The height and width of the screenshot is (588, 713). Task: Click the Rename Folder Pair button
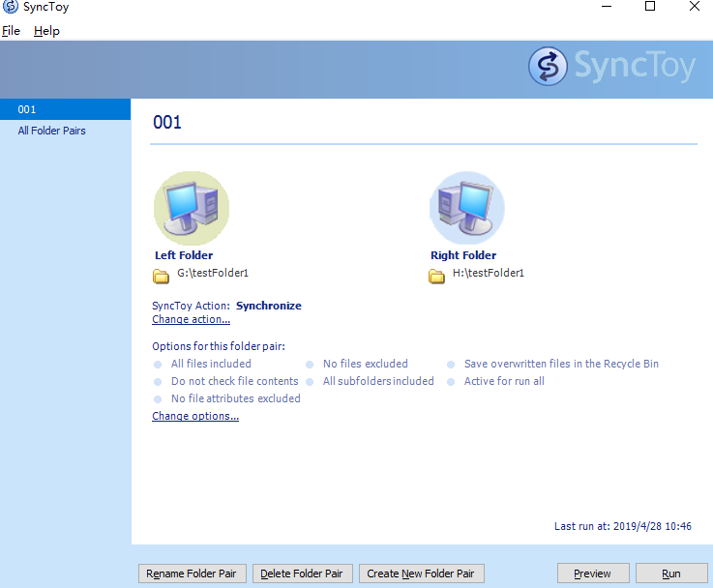[x=193, y=573]
